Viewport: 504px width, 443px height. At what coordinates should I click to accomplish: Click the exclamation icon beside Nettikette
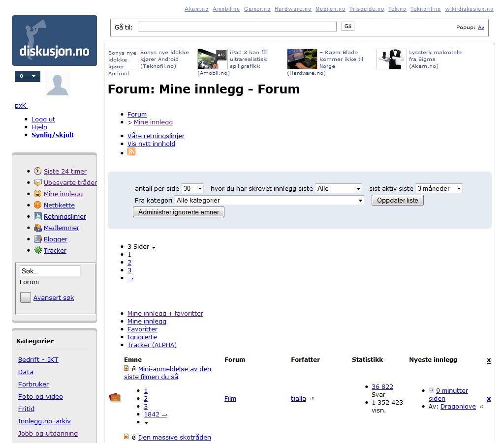(37, 205)
